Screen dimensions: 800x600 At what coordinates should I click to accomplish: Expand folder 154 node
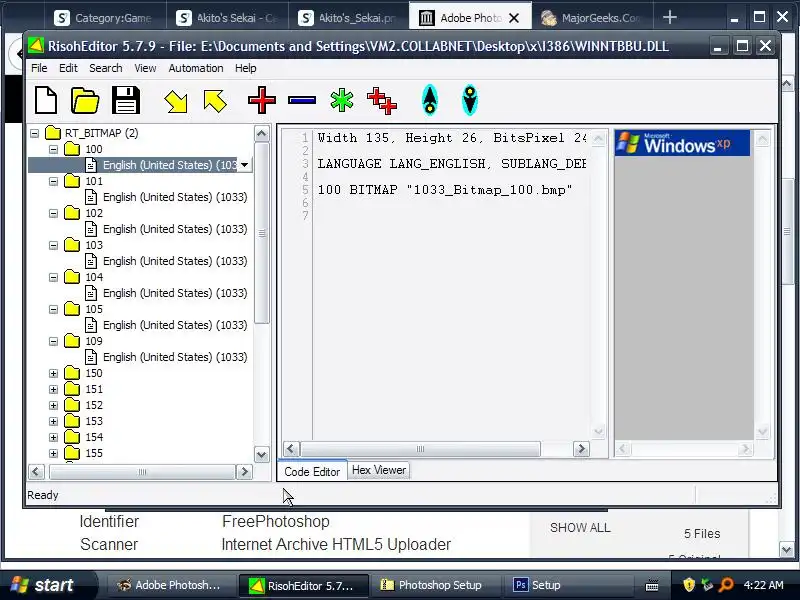point(53,437)
